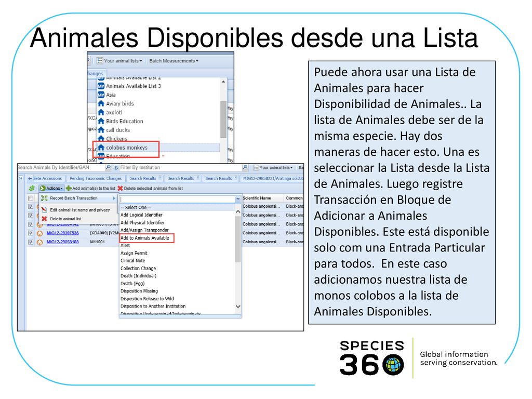Choose Add to Animals Available option
Screen dimensions: 532x399
(x=145, y=238)
